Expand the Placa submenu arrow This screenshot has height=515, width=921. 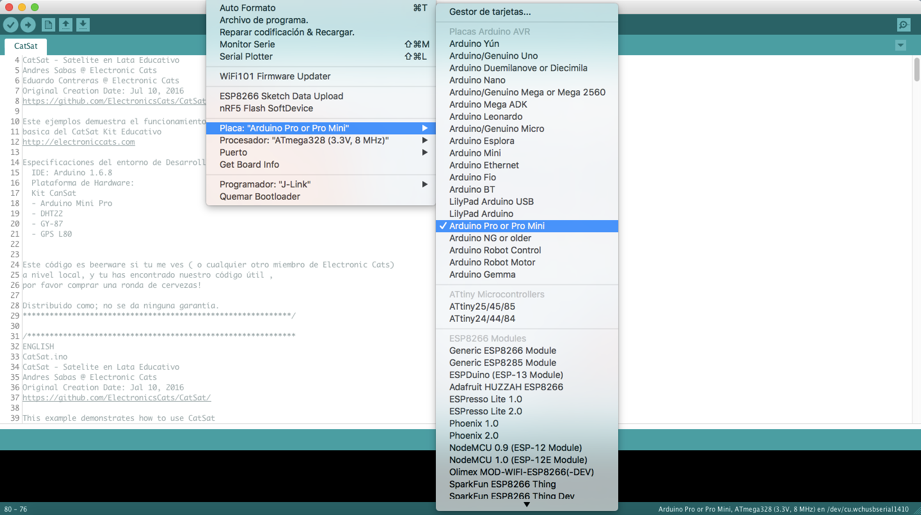(424, 128)
